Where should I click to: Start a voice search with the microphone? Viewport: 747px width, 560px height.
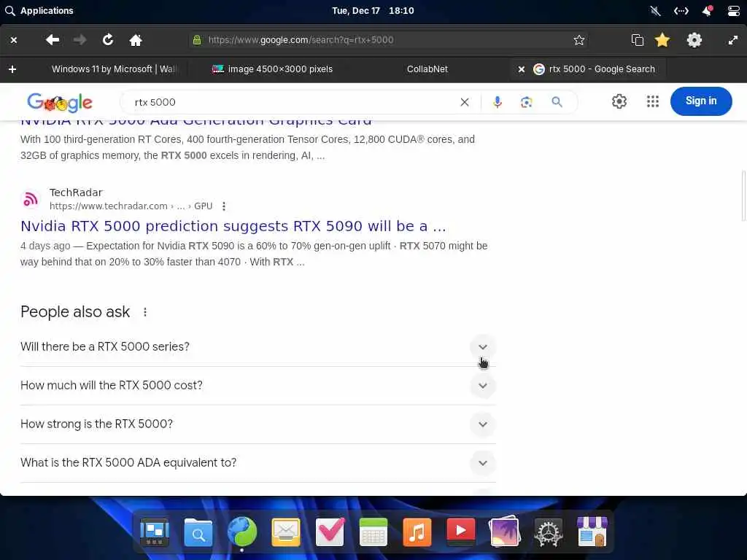498,102
